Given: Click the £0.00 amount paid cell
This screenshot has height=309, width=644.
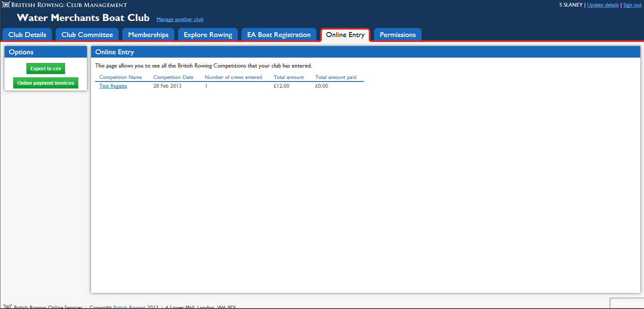Looking at the screenshot, I should coord(322,86).
